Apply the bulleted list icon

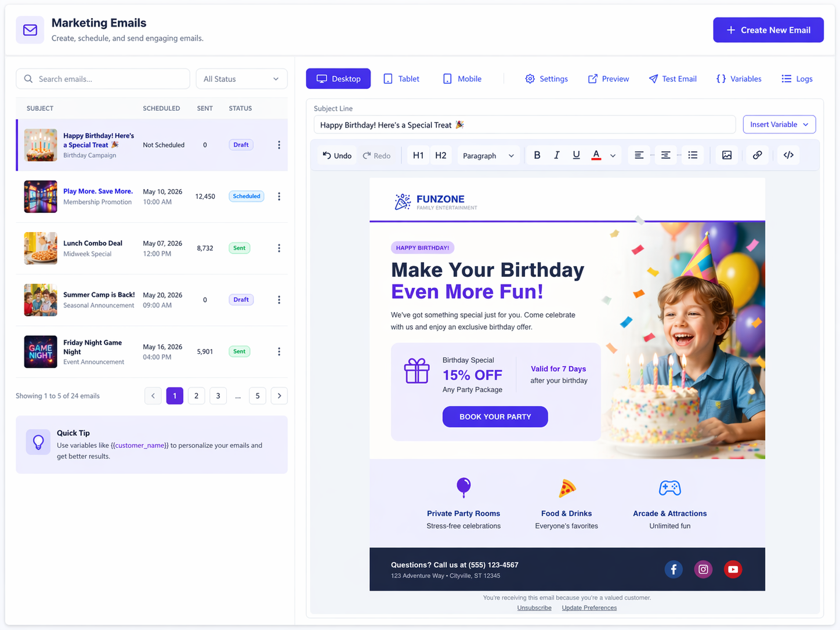692,155
